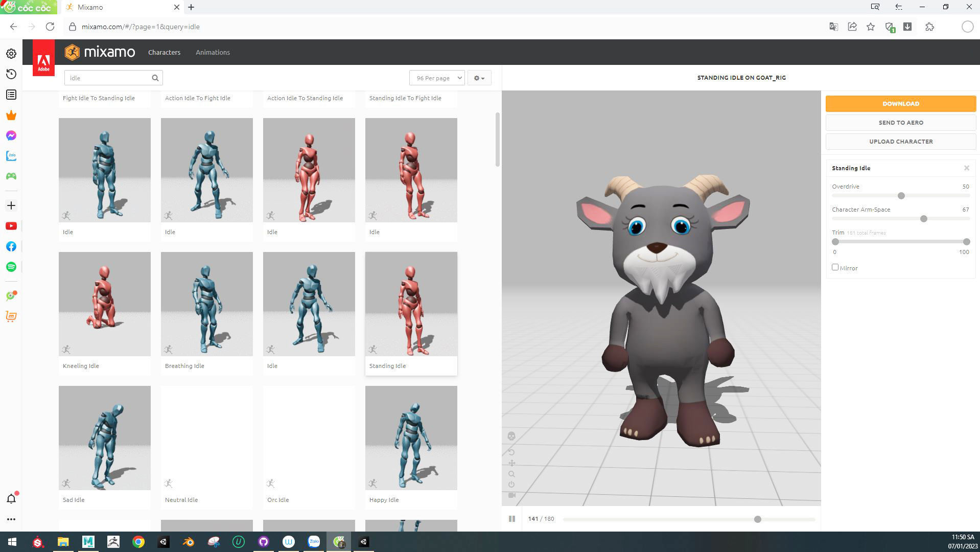Open the Animations tab

[213, 52]
